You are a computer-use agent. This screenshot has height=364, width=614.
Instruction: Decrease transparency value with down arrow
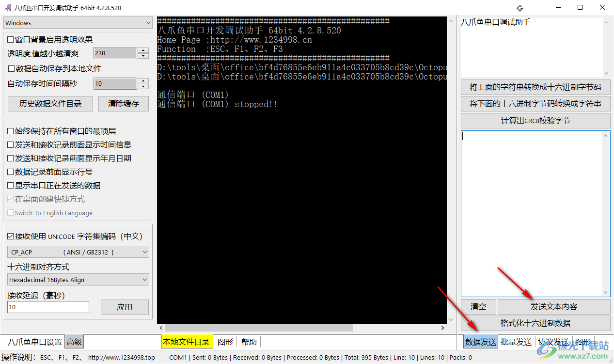(143, 56)
